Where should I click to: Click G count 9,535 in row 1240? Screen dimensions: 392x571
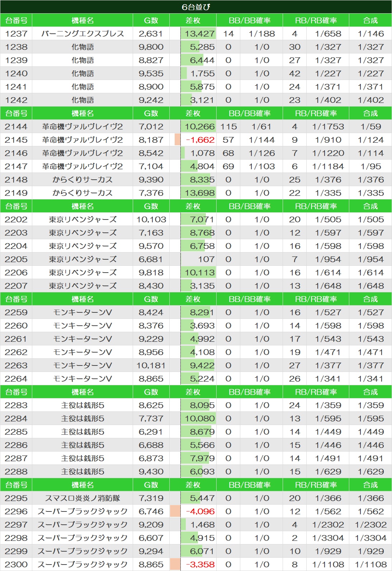coord(151,74)
